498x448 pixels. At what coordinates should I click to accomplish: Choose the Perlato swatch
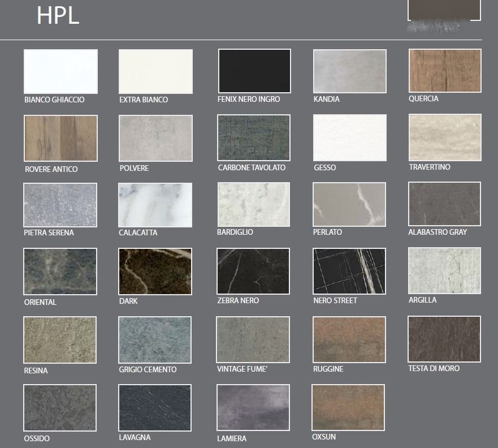click(349, 204)
